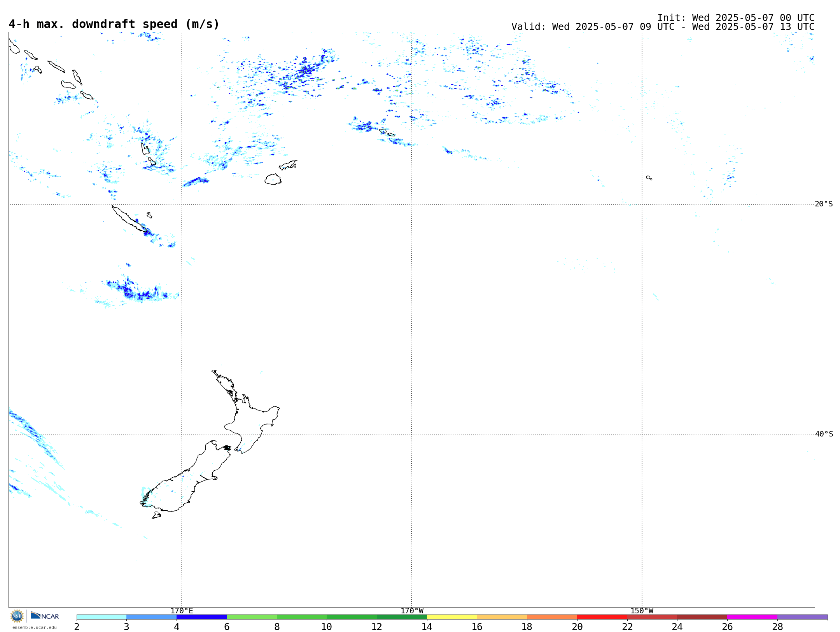Click the North Island of New Zealand

[249, 422]
